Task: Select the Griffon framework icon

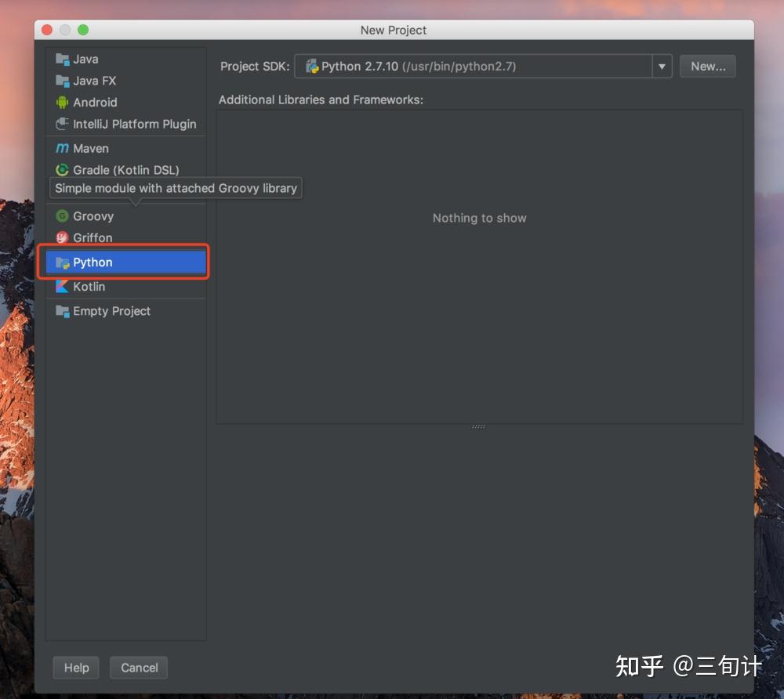Action: click(x=62, y=237)
